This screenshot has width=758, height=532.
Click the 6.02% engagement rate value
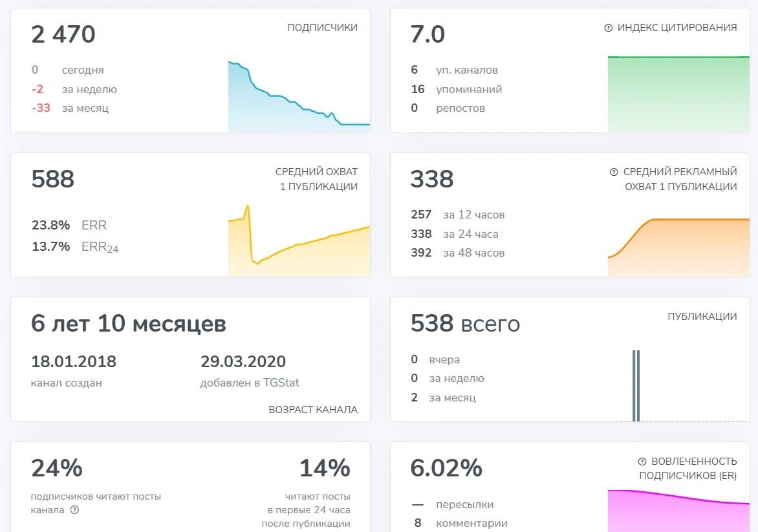pos(446,468)
